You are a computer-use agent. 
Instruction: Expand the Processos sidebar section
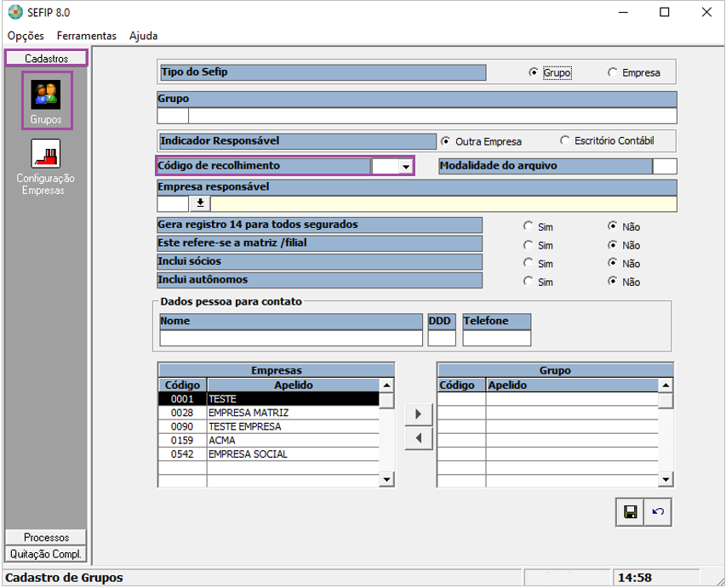pyautogui.click(x=46, y=538)
